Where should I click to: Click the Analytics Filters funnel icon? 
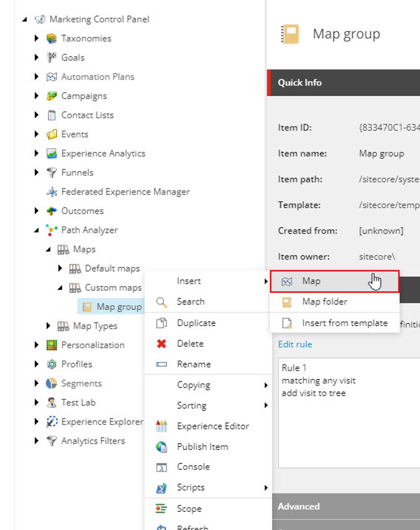click(51, 441)
